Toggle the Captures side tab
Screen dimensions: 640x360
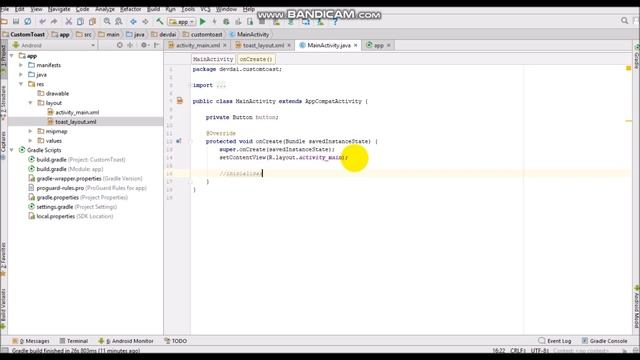pyautogui.click(x=3, y=145)
